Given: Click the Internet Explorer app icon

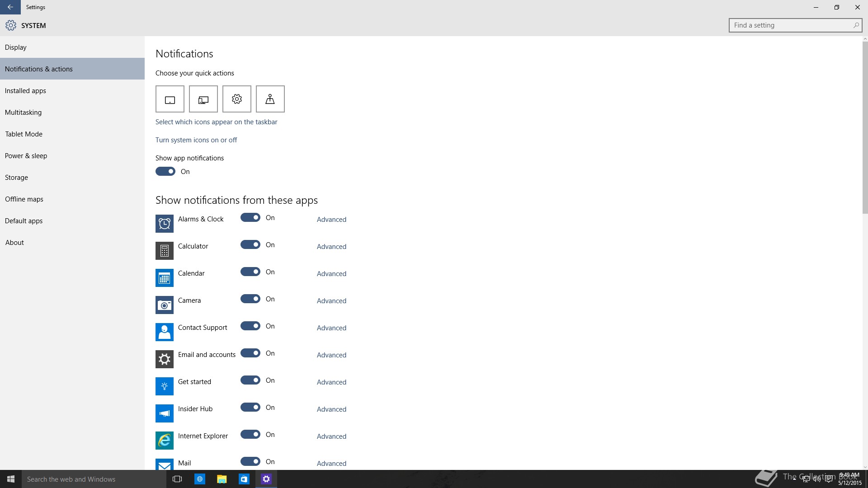Looking at the screenshot, I should click(165, 441).
